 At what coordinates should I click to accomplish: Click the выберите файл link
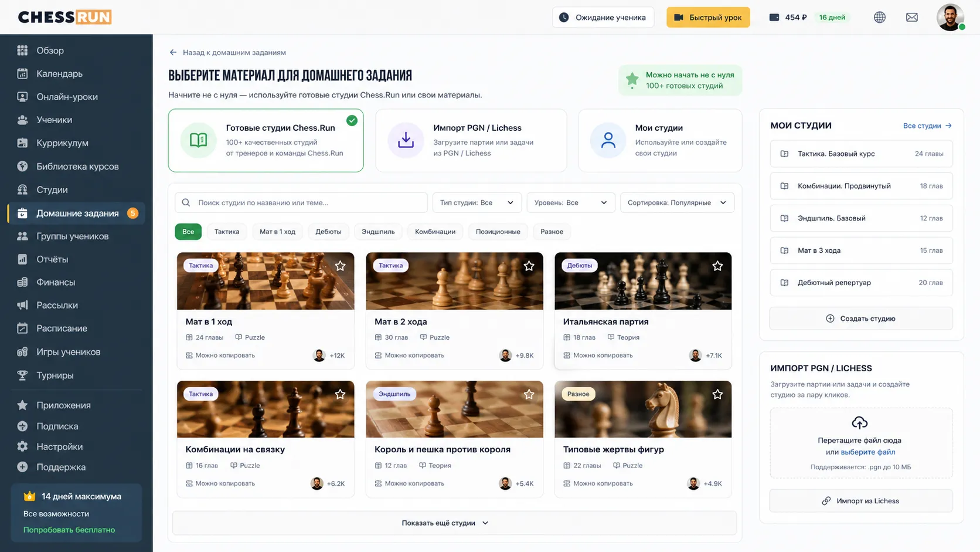click(868, 452)
